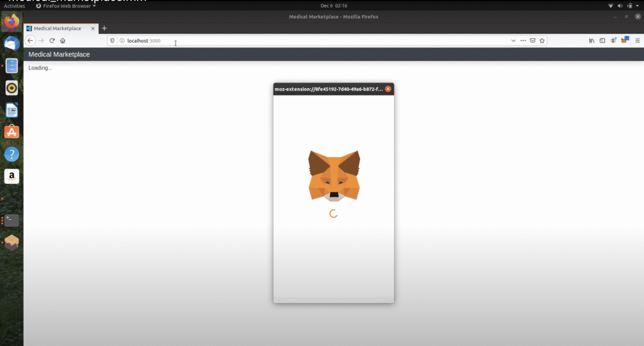644x346 pixels.
Task: Go to the Firefox home page
Action: (63, 41)
